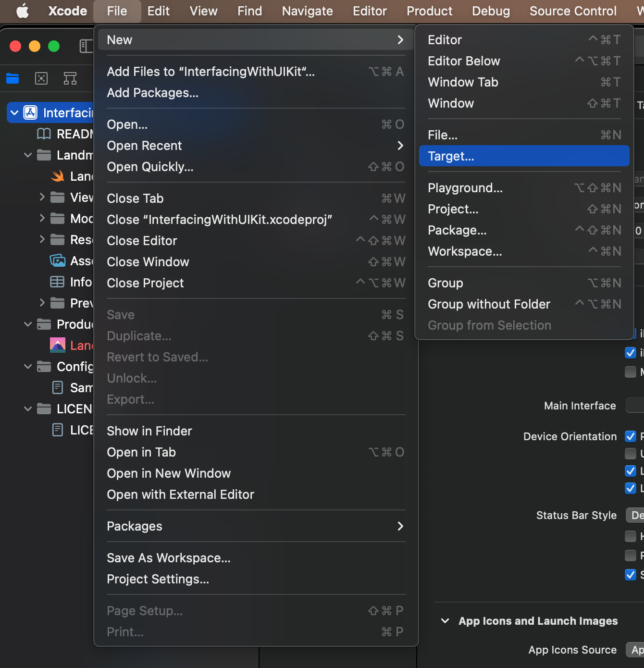The image size is (644, 668).
Task: Choose Close Project menu item
Action: click(x=256, y=283)
